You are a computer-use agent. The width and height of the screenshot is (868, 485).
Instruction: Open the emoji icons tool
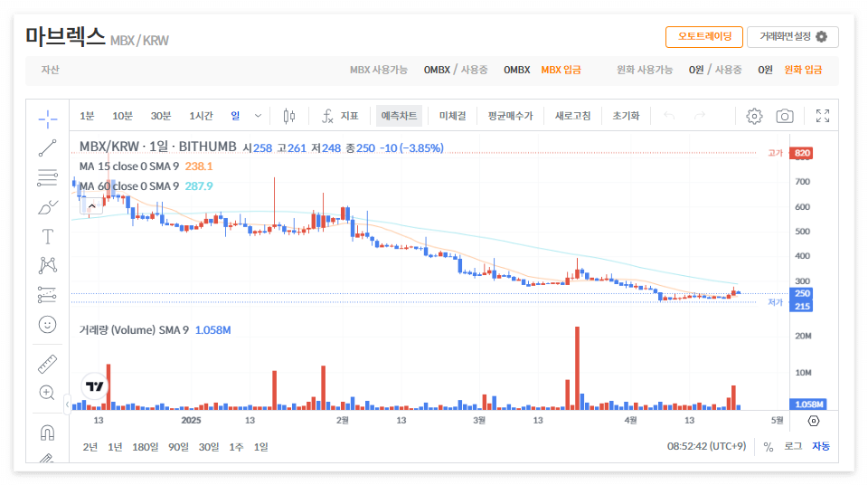(x=48, y=324)
